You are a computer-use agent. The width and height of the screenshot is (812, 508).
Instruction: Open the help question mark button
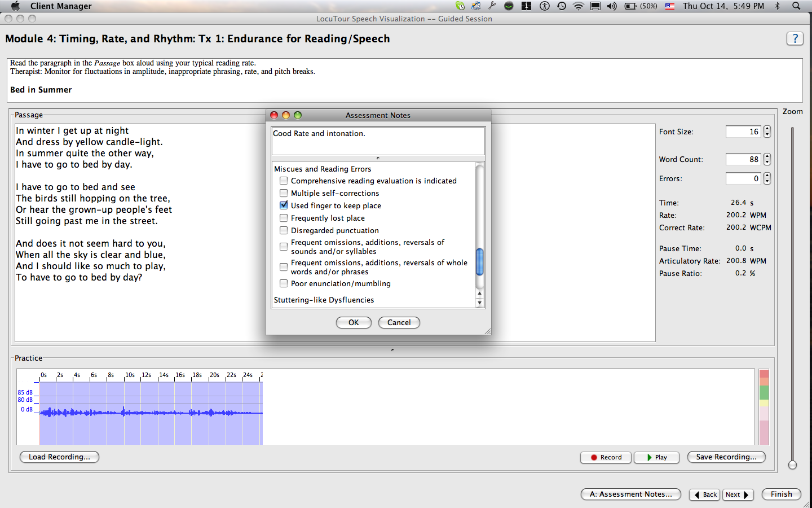tap(795, 38)
